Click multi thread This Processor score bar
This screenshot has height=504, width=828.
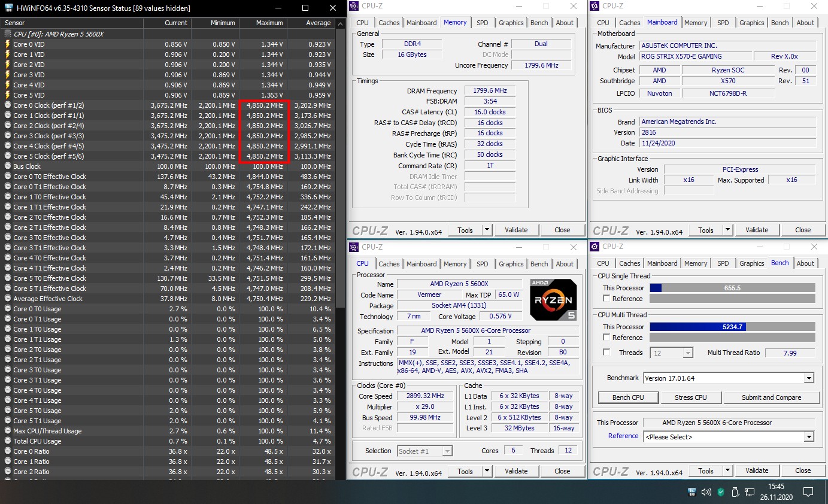point(732,327)
